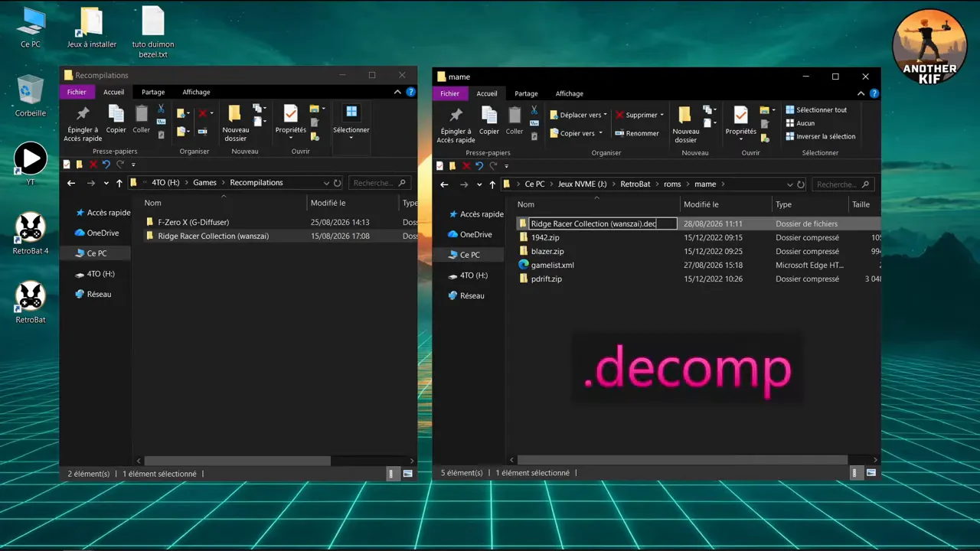980x551 pixels.
Task: Switch Recompilations window to large icons view
Action: (x=407, y=474)
